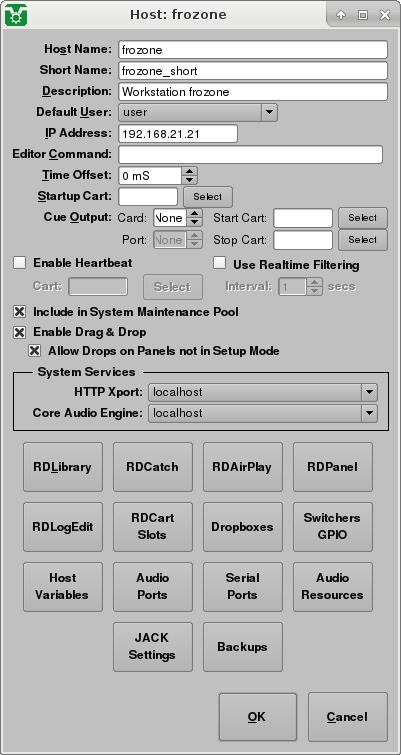Increase the Time Offset spinner value

(x=190, y=171)
